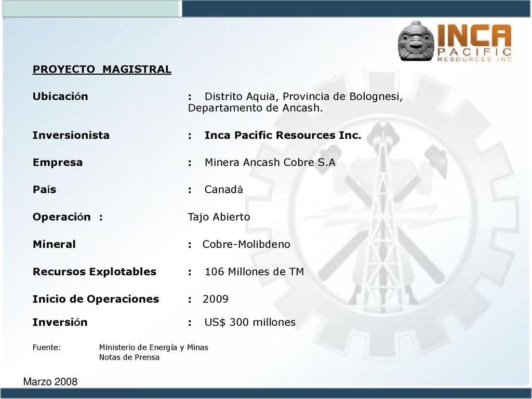Select the 'Canadá' value

(223, 189)
